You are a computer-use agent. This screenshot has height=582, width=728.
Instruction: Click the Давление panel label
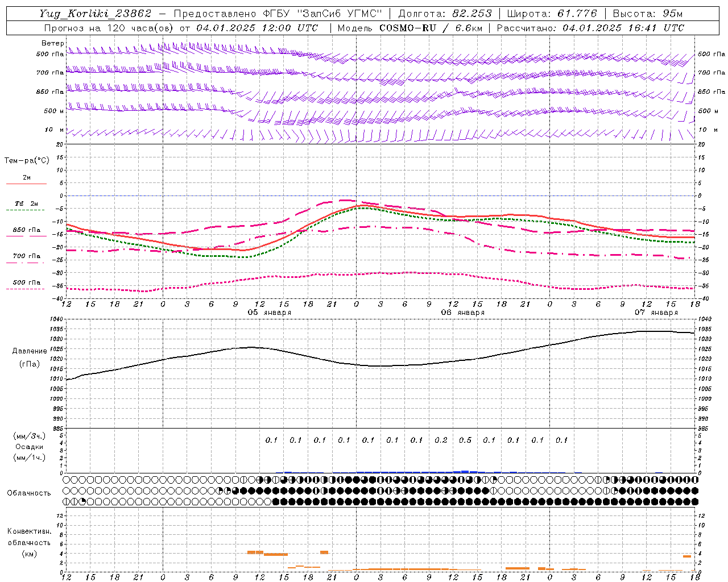coord(30,351)
